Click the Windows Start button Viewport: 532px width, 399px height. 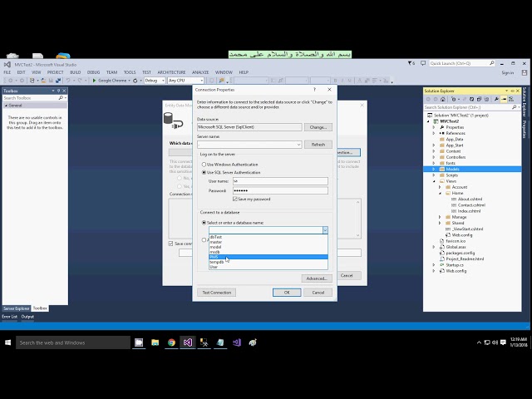coord(7,342)
